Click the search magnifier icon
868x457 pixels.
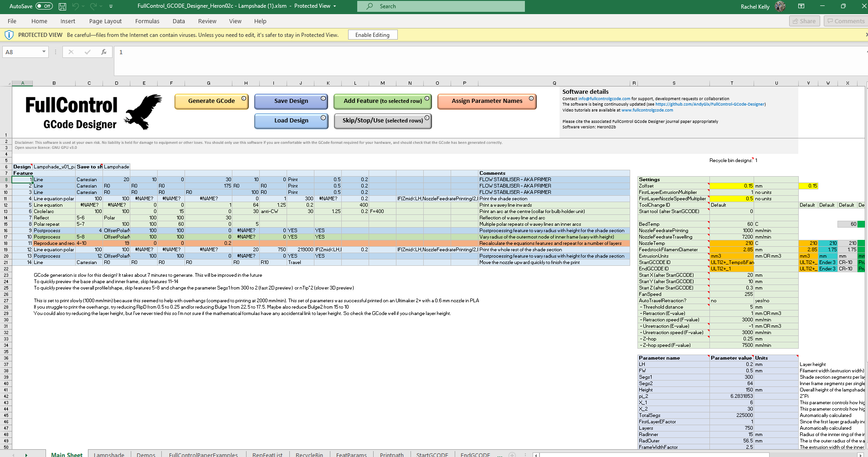tap(370, 6)
